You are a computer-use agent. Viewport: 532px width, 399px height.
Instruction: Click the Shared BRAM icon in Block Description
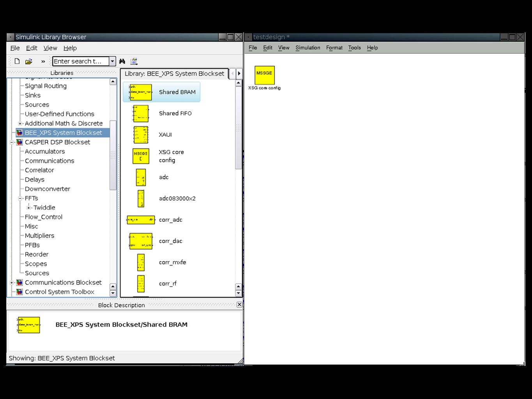pyautogui.click(x=28, y=325)
